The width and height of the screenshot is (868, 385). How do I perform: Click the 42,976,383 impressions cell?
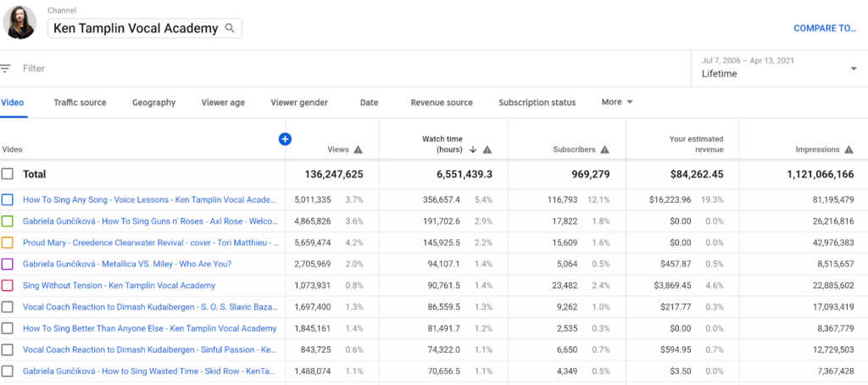point(832,243)
